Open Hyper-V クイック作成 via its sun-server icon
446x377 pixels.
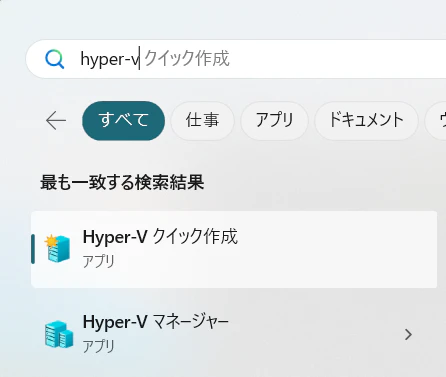[58, 249]
